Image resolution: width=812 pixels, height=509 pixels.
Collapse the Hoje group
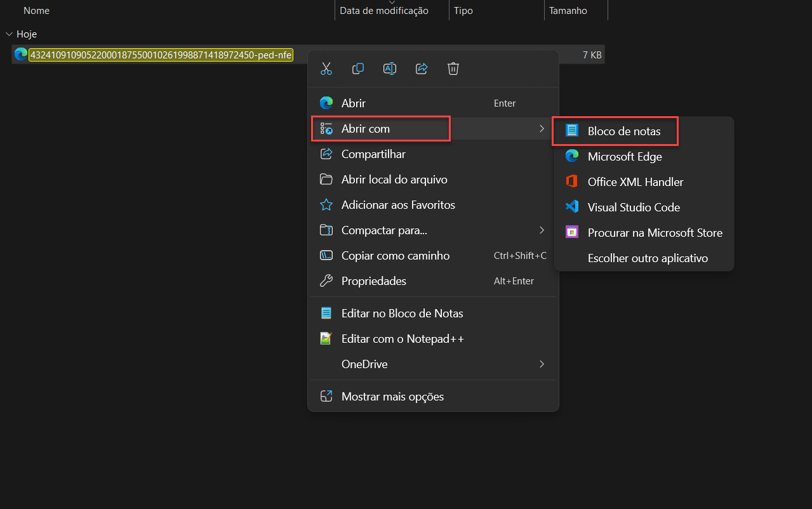click(x=8, y=34)
